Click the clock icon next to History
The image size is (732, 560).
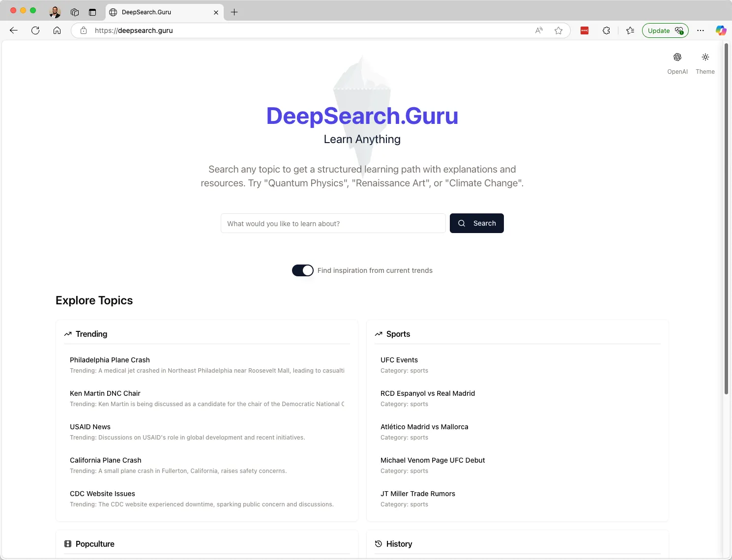tap(378, 544)
